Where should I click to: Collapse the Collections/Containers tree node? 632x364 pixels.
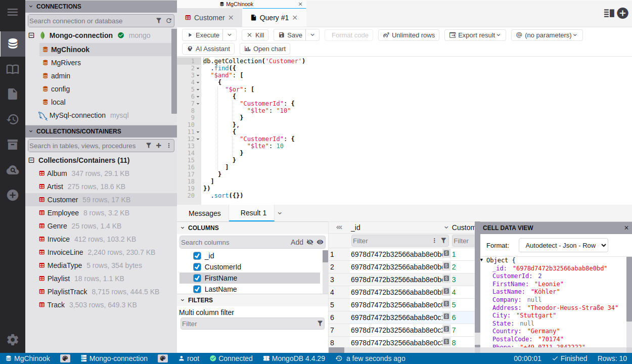31,160
